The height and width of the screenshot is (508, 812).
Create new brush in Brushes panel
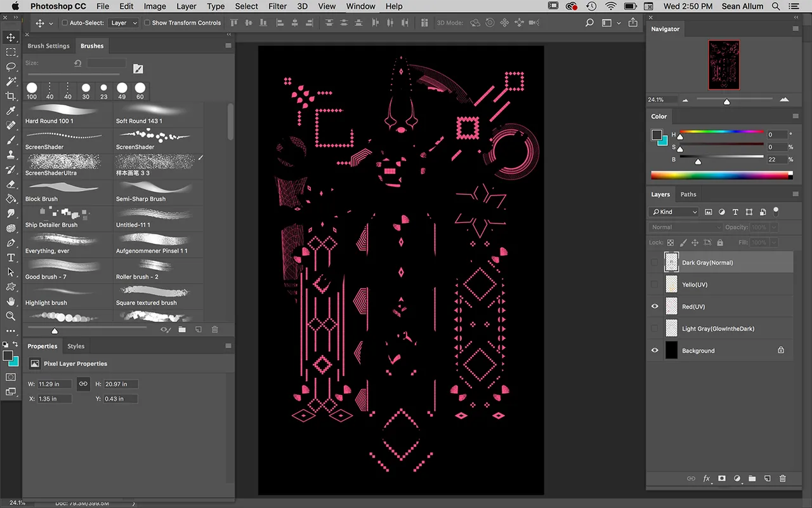click(x=198, y=330)
